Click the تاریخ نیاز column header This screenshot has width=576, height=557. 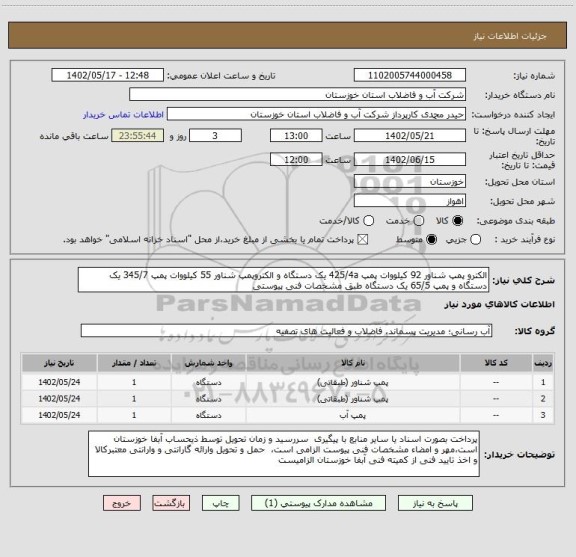pos(59,363)
